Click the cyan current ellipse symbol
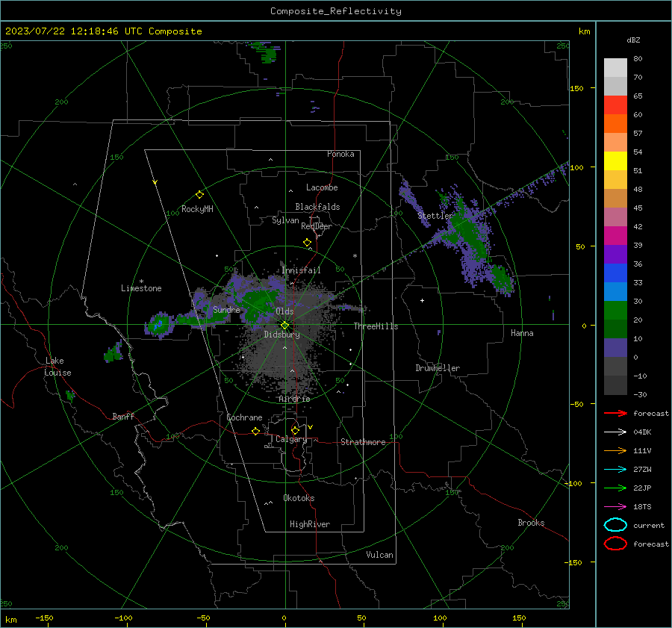672x628 pixels. 615,525
